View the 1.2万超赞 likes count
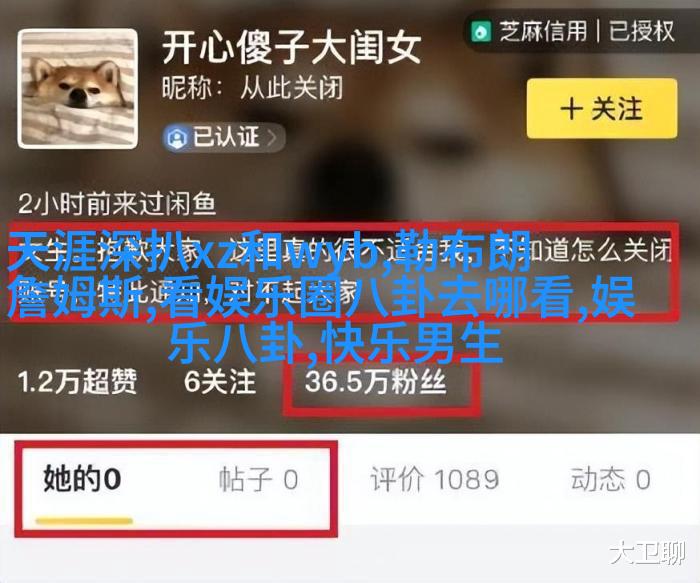 [77, 382]
